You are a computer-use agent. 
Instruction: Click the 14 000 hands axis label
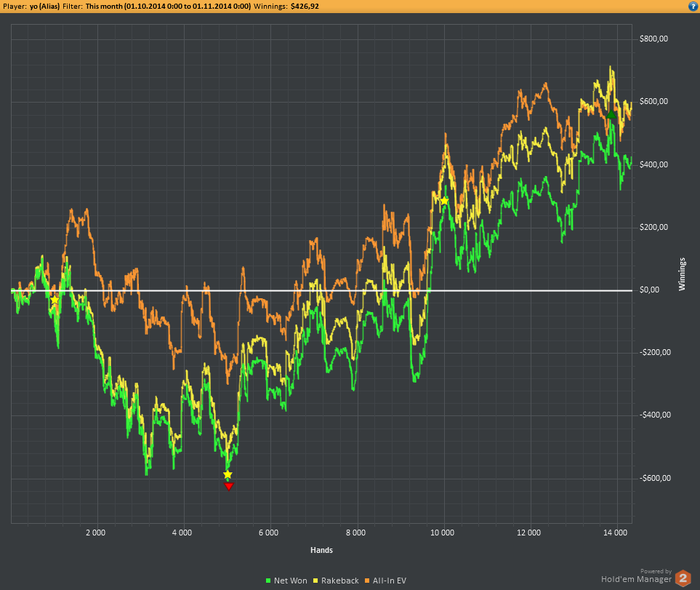click(615, 533)
